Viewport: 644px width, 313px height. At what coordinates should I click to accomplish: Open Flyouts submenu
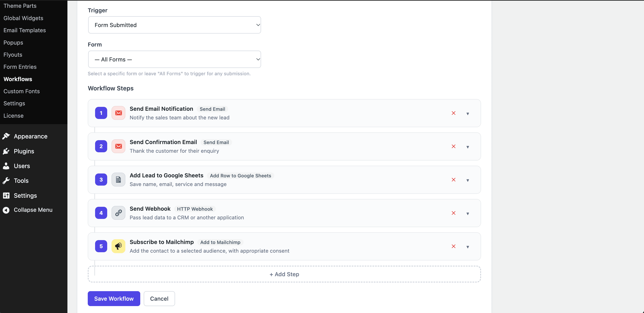[x=13, y=55]
